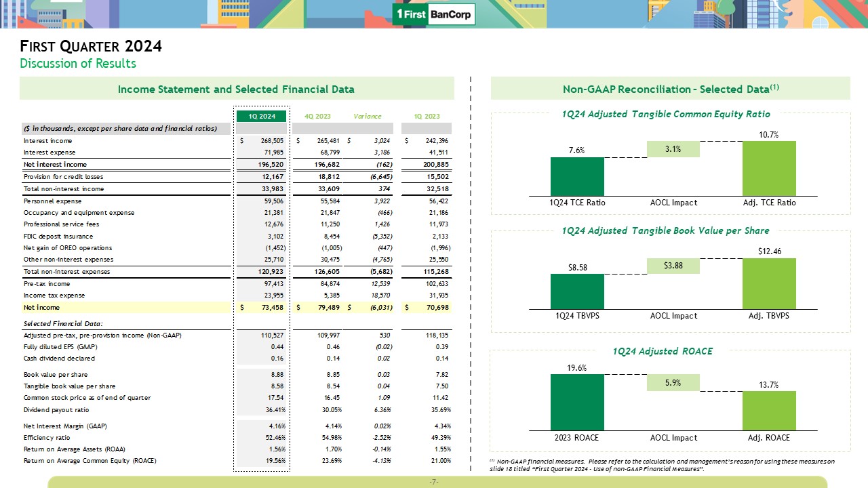This screenshot has width=868, height=488.
Task: Click the Non-GAAP financial measures footnote
Action: coord(661,465)
